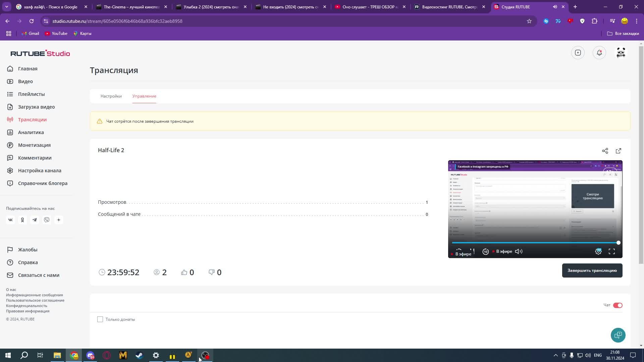
Task: Open the Жалобы link
Action: coord(28,250)
